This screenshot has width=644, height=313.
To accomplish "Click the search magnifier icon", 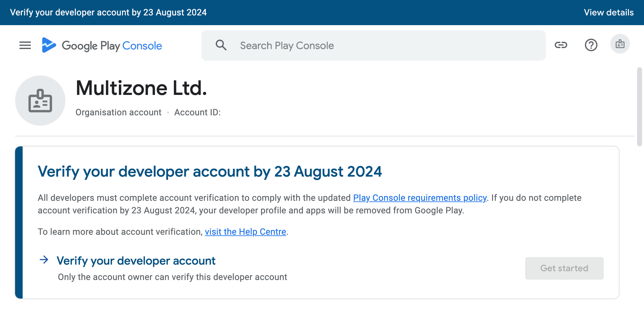I will (x=221, y=45).
